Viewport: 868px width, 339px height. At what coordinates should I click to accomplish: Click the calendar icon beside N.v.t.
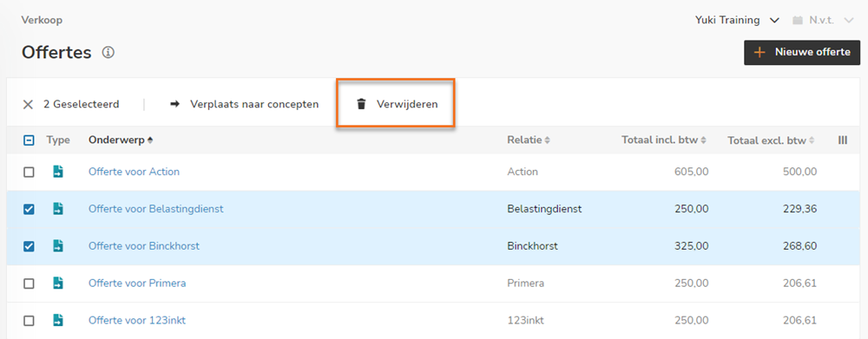click(x=798, y=21)
